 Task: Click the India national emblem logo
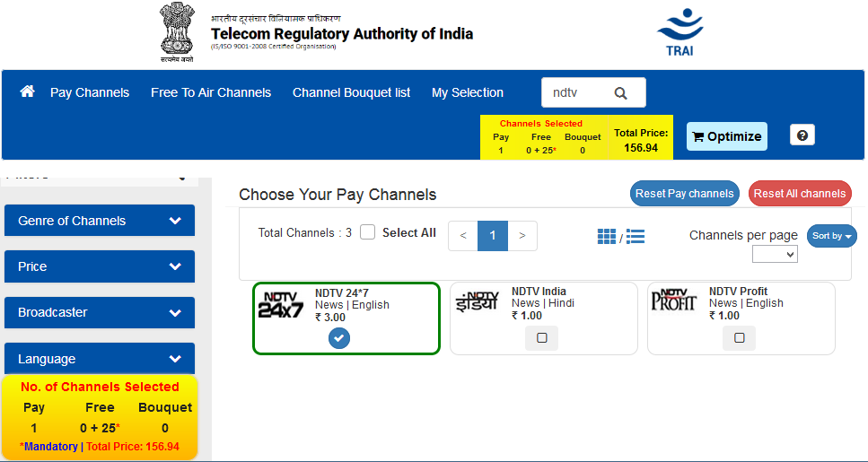[177, 32]
